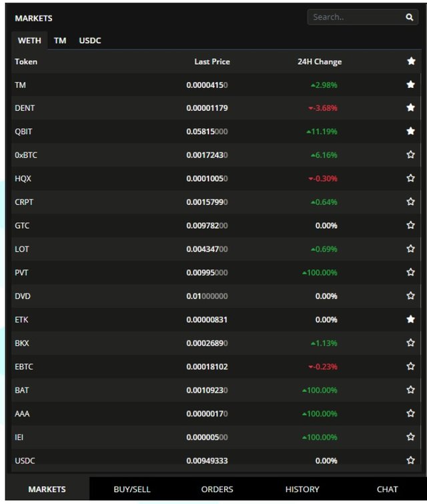Image resolution: width=427 pixels, height=504 pixels.
Task: Click in the Search input field
Action: coord(354,18)
